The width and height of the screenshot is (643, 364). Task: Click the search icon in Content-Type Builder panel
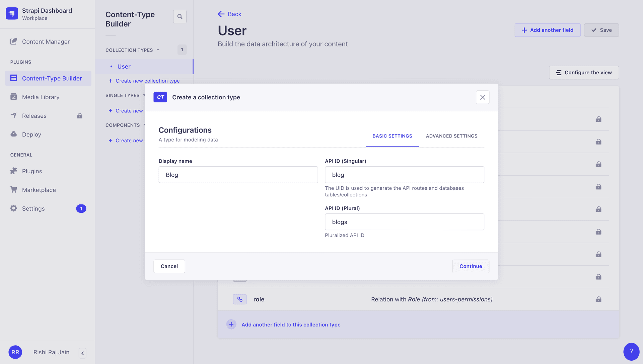click(180, 16)
